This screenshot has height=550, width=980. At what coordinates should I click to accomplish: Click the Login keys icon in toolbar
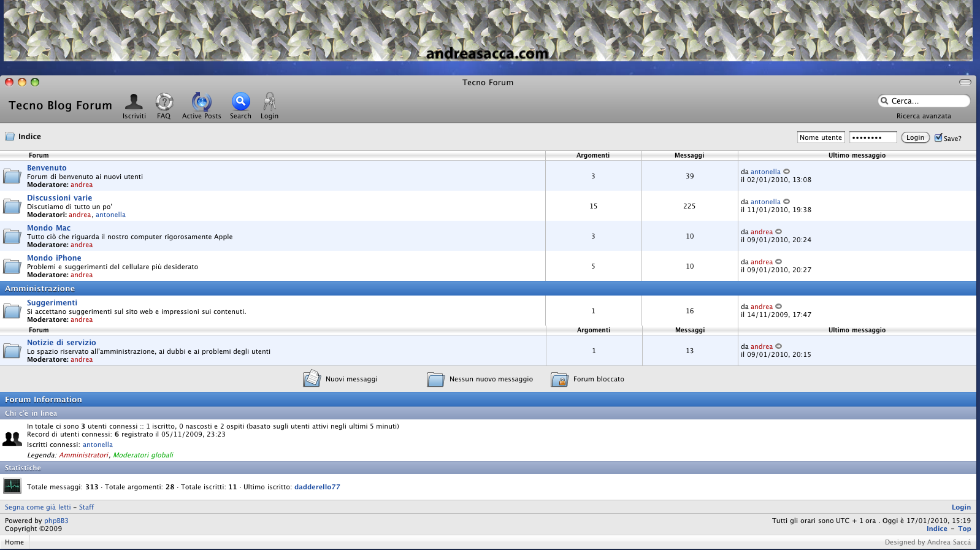(x=269, y=102)
